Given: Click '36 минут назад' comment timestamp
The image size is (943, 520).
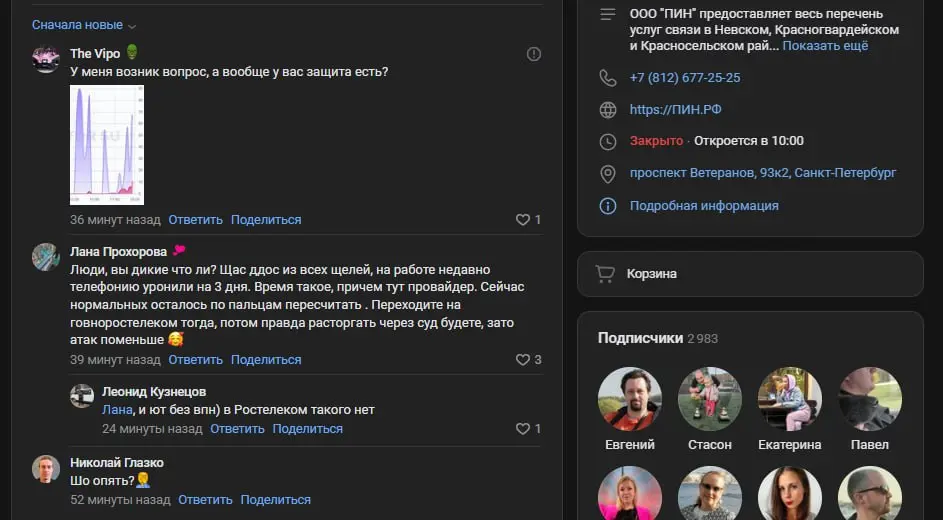Looking at the screenshot, I should 115,220.
